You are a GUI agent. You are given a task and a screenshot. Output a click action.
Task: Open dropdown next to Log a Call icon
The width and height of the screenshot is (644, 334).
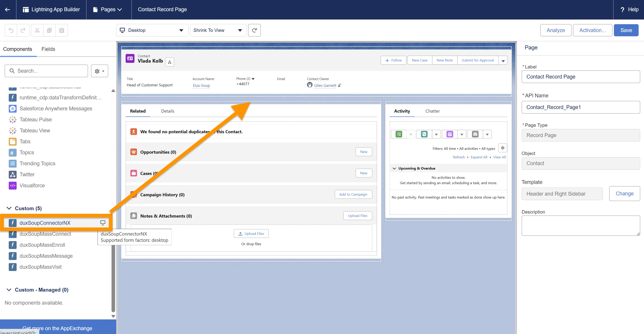(x=436, y=134)
